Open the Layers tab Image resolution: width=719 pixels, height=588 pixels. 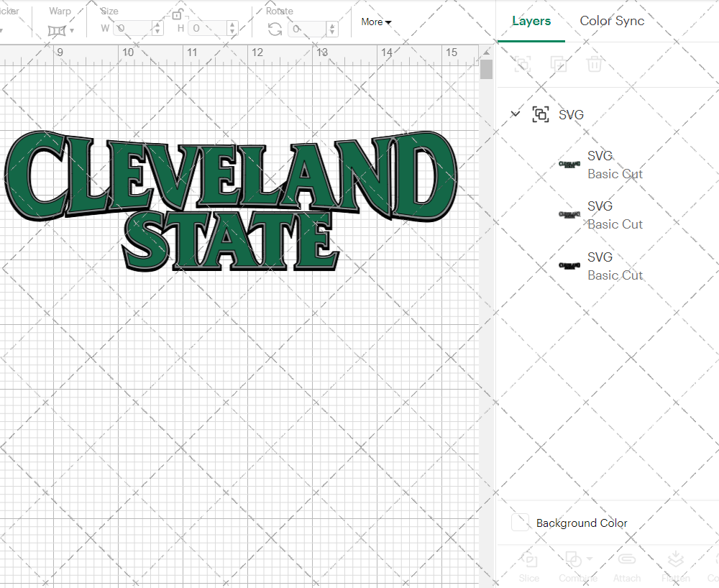click(531, 21)
